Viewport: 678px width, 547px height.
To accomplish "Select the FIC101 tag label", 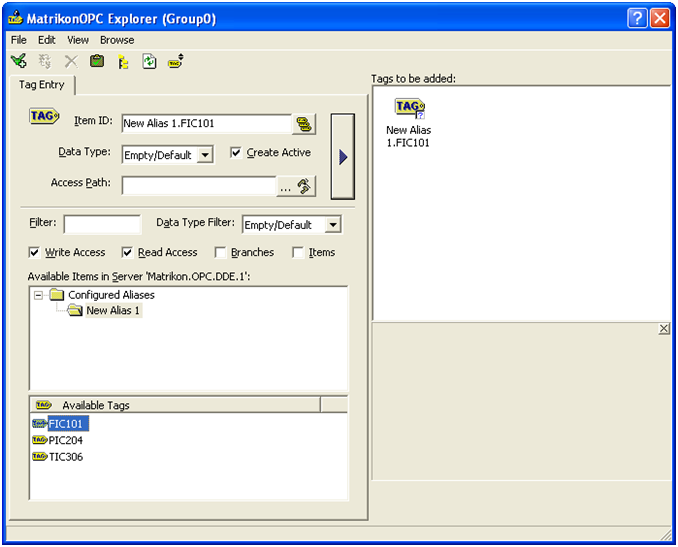I will point(67,423).
